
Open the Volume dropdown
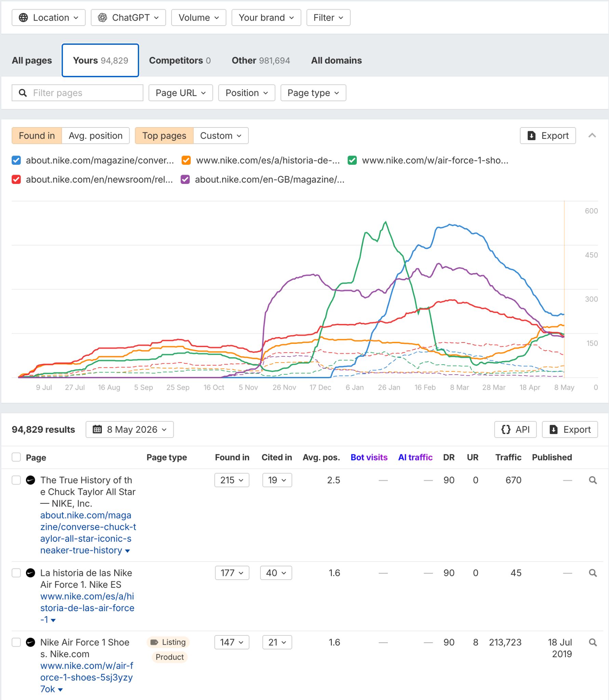(199, 18)
